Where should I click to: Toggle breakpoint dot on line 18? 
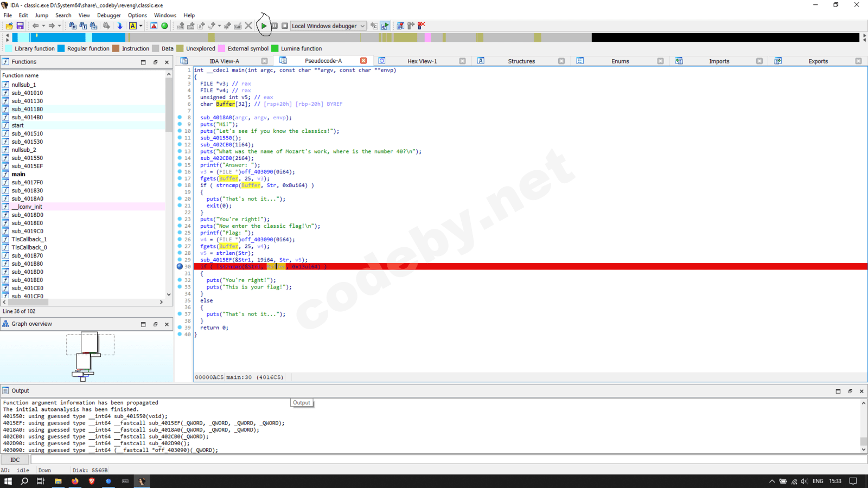point(180,185)
